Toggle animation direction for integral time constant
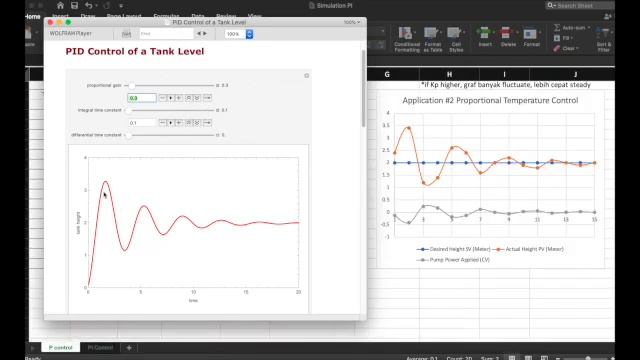640x360 pixels. [x=207, y=123]
